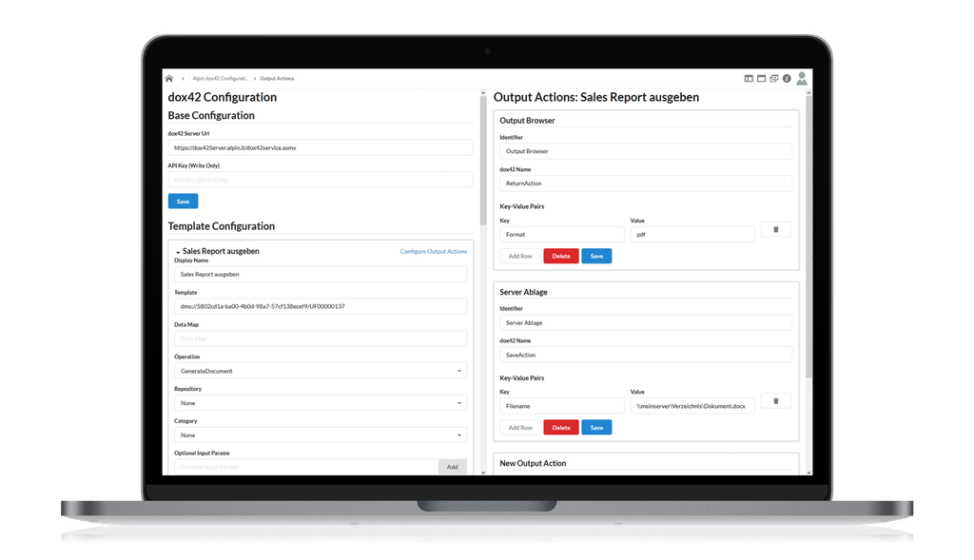The width and height of the screenshot is (974, 560).
Task: Edit the Filename key field
Action: click(x=562, y=406)
